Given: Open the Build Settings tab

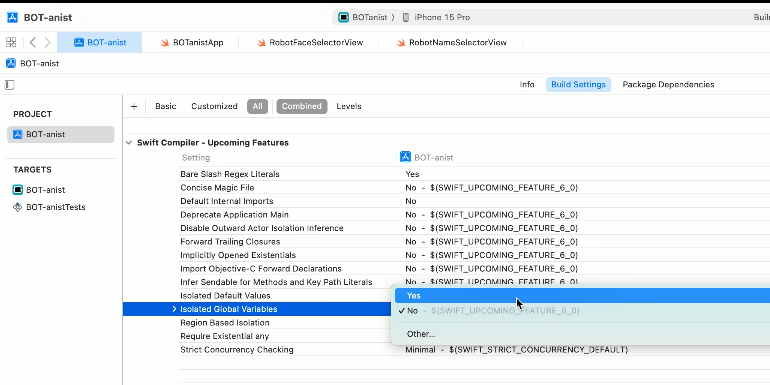Looking at the screenshot, I should point(578,84).
